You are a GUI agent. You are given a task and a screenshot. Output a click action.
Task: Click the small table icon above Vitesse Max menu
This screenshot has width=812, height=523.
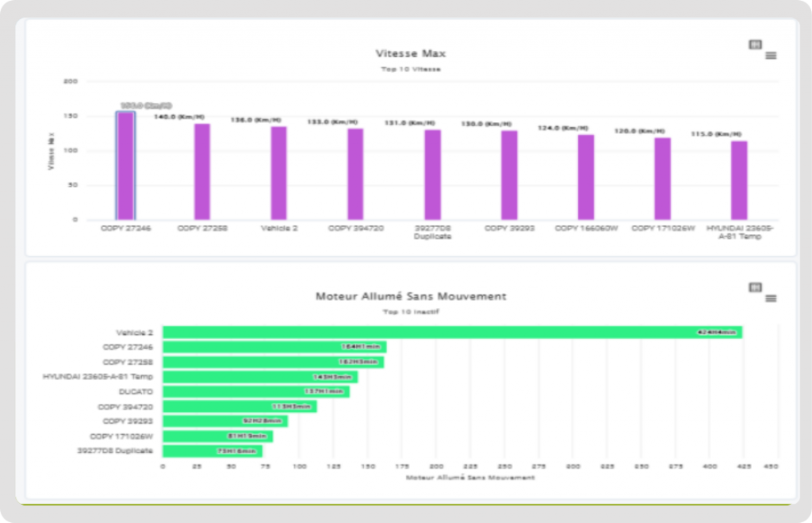click(x=755, y=44)
